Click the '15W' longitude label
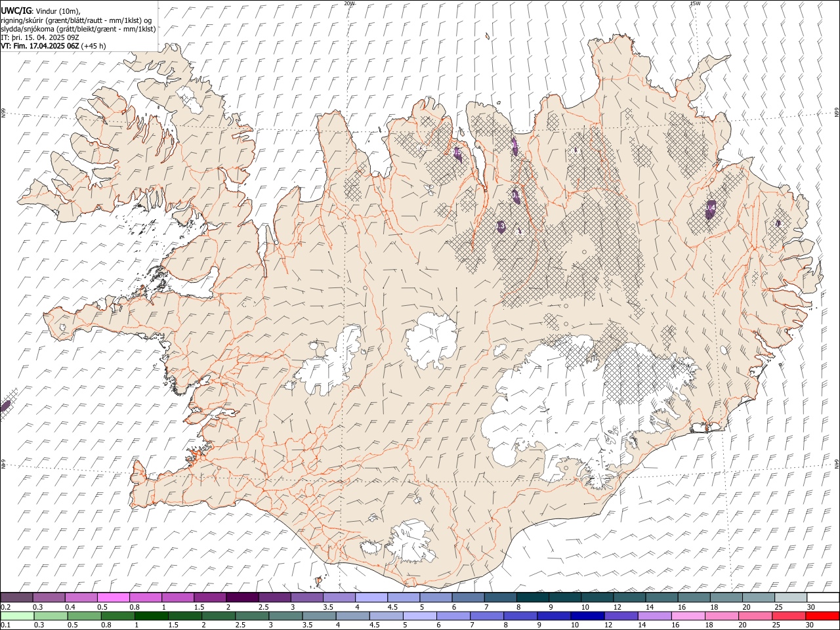This screenshot has height=630, width=840. (x=694, y=3)
